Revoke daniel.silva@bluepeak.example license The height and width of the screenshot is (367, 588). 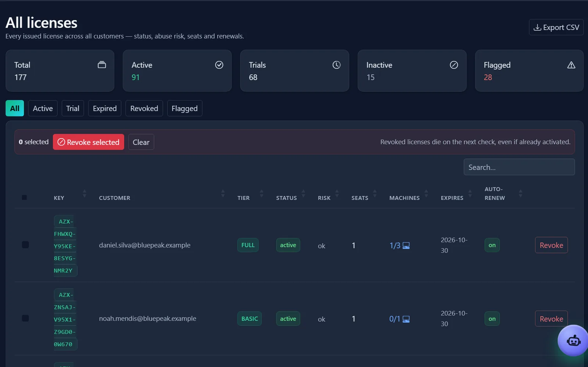(551, 245)
